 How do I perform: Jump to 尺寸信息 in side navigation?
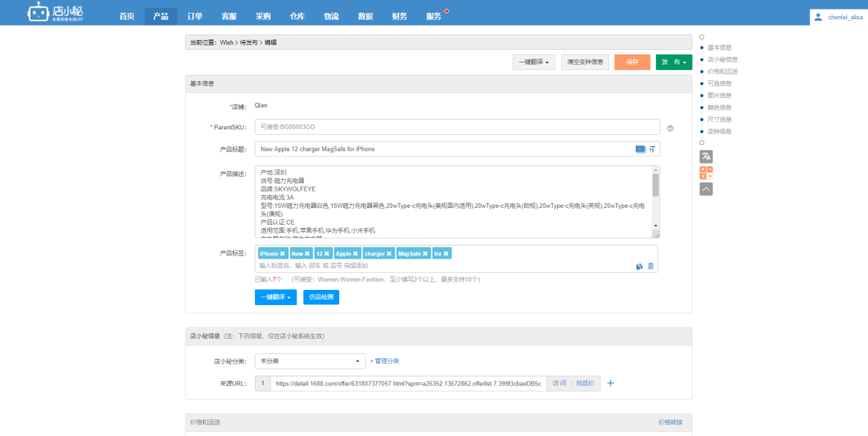coord(719,120)
